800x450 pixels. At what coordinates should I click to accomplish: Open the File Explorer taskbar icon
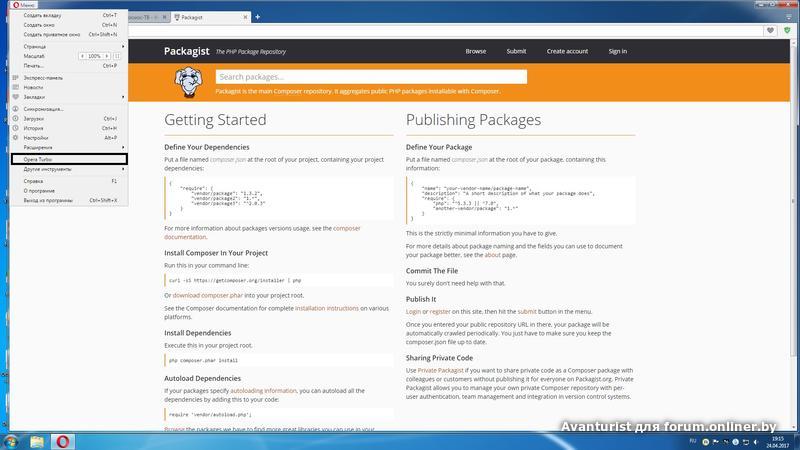coord(37,441)
